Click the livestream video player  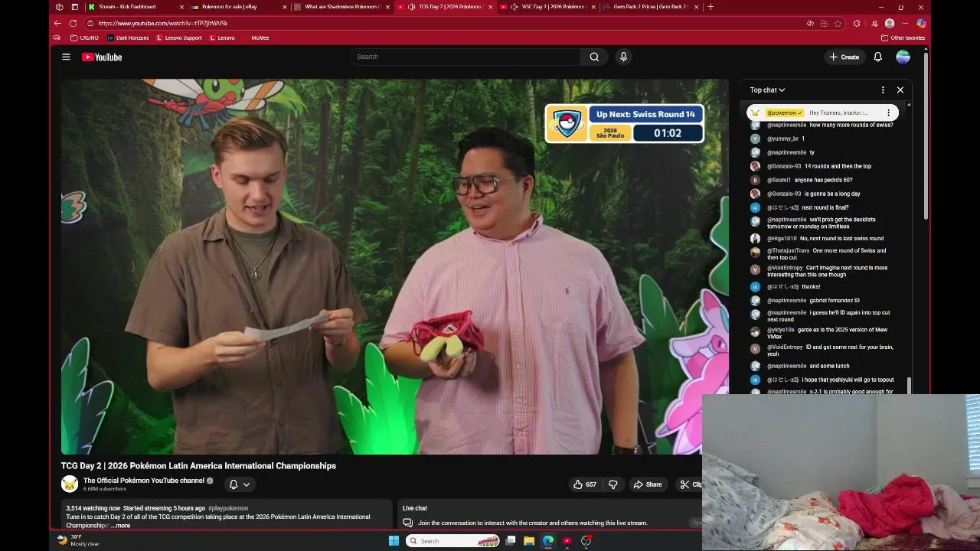[x=394, y=266]
